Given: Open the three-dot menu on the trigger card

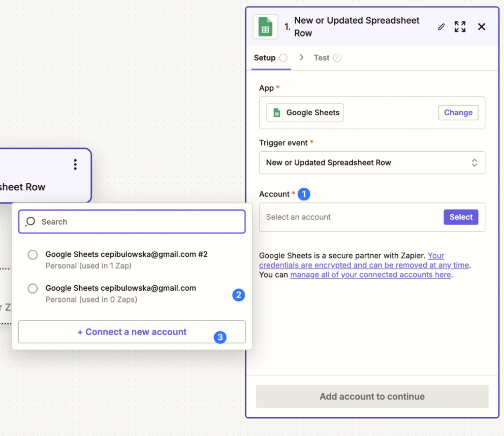Looking at the screenshot, I should (x=75, y=165).
